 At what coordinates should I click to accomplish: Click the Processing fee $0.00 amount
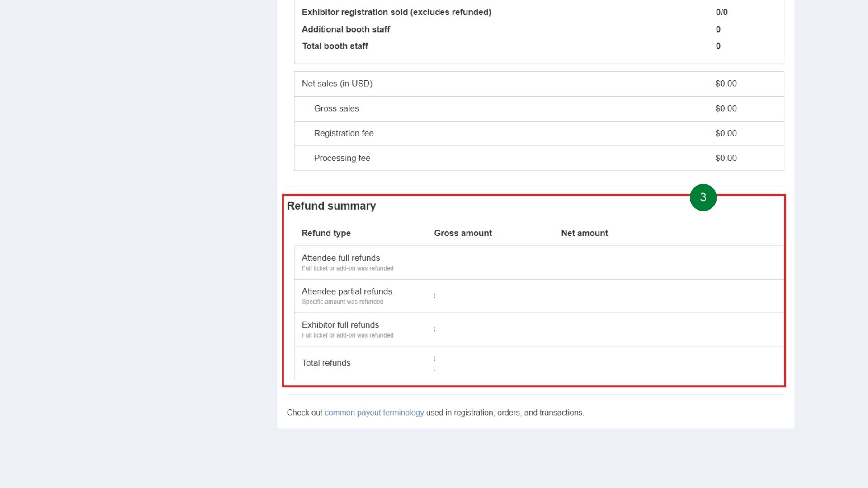pyautogui.click(x=726, y=158)
